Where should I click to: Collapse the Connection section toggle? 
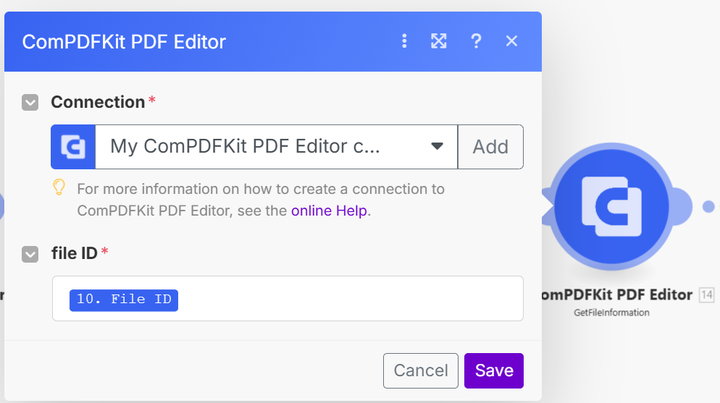[x=30, y=102]
